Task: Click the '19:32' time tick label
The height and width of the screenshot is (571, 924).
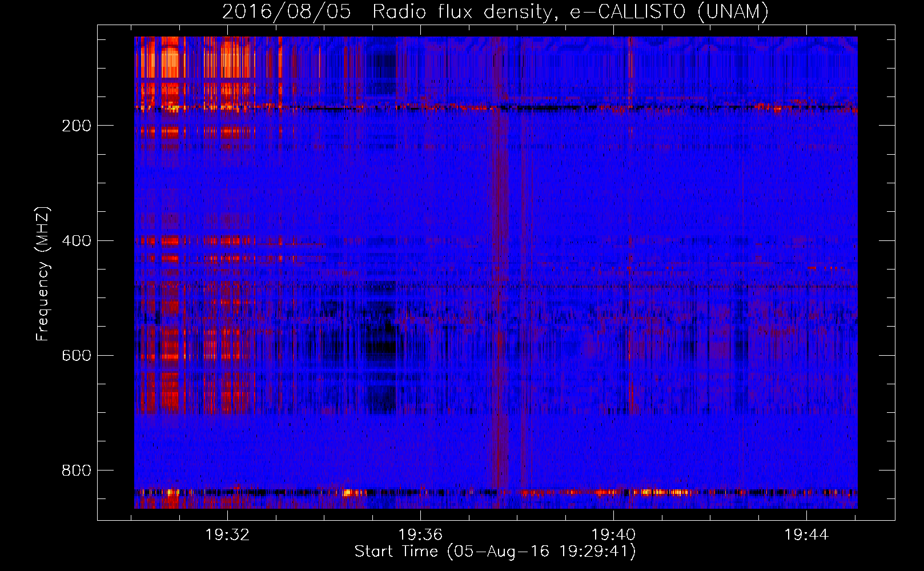Action: click(x=228, y=535)
